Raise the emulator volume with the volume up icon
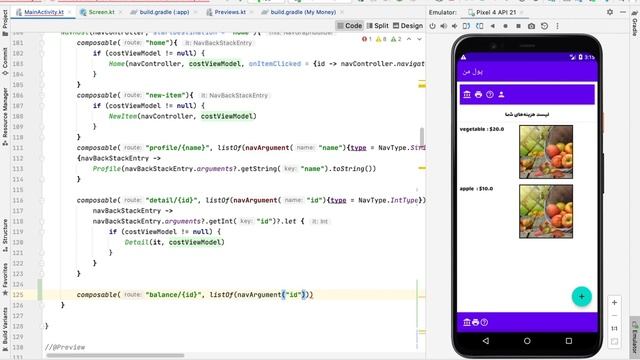This screenshot has width=640, height=360. 444,26
